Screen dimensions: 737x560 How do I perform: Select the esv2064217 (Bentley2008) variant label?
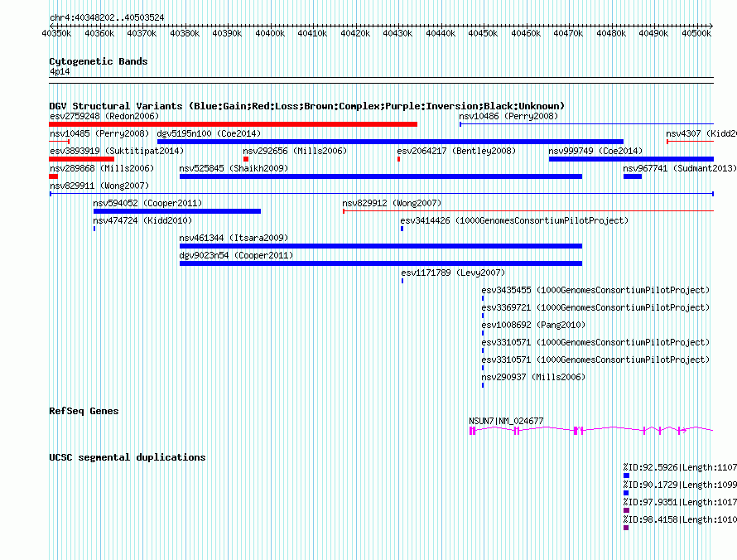tap(456, 151)
